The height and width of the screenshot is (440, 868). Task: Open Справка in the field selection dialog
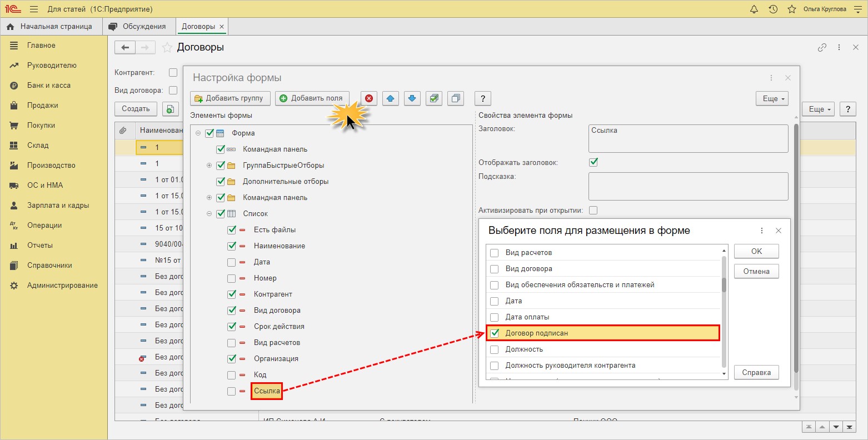pyautogui.click(x=756, y=373)
